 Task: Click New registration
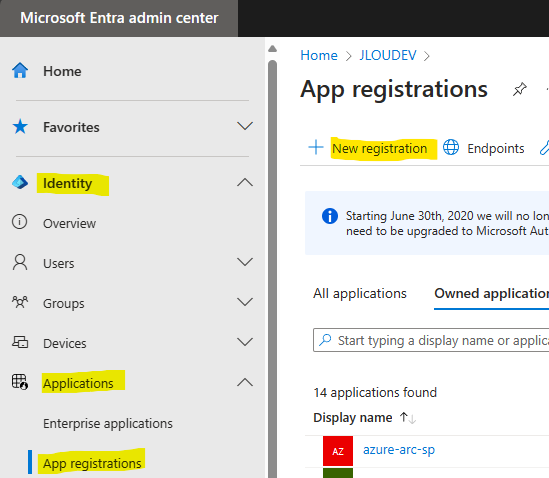(x=380, y=148)
